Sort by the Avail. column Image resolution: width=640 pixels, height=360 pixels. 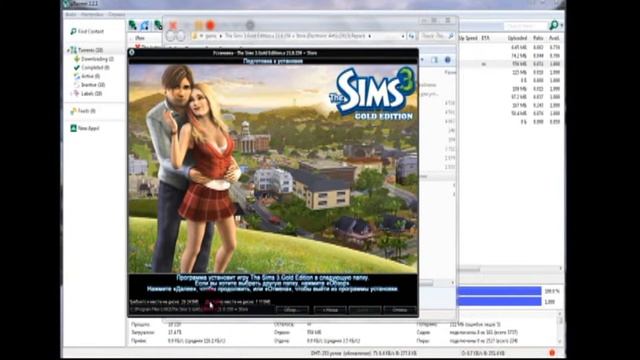tap(554, 38)
